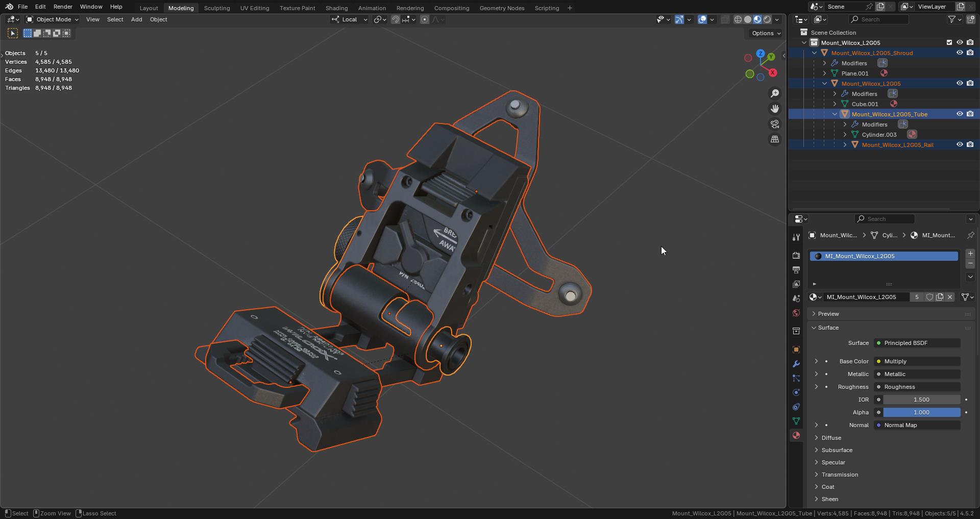Open the Modifiers properties tab wrench icon
This screenshot has height=519, width=980.
coord(796,364)
